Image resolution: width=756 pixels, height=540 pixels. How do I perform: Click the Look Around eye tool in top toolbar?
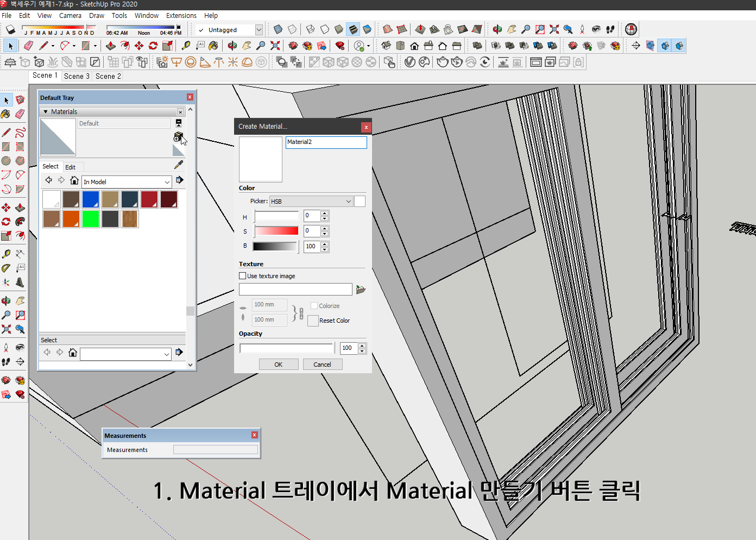(x=596, y=29)
